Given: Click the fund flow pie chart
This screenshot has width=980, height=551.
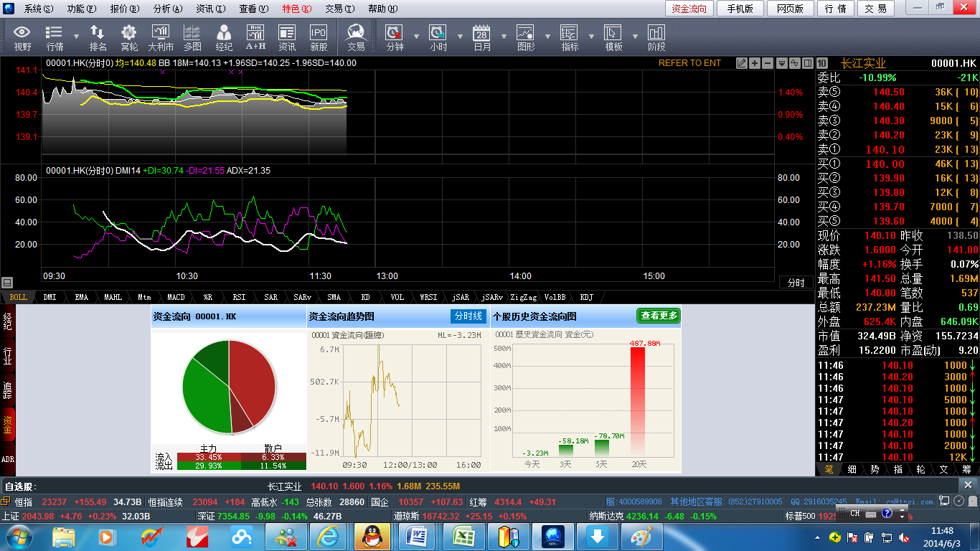Looking at the screenshot, I should tap(229, 387).
